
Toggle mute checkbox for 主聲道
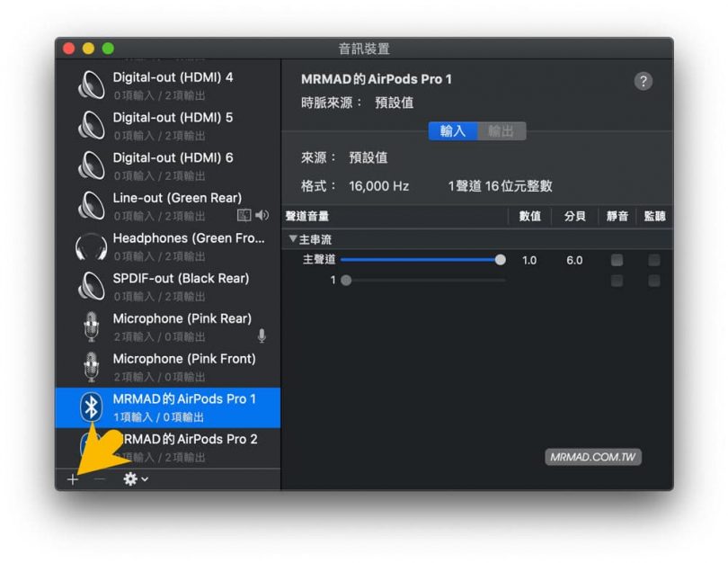coord(617,260)
